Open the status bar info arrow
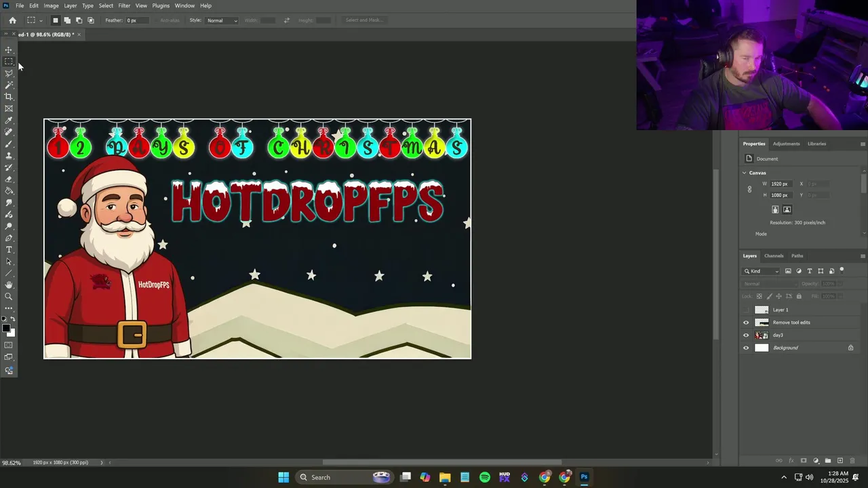Screen dimensions: 868x488 point(102,463)
